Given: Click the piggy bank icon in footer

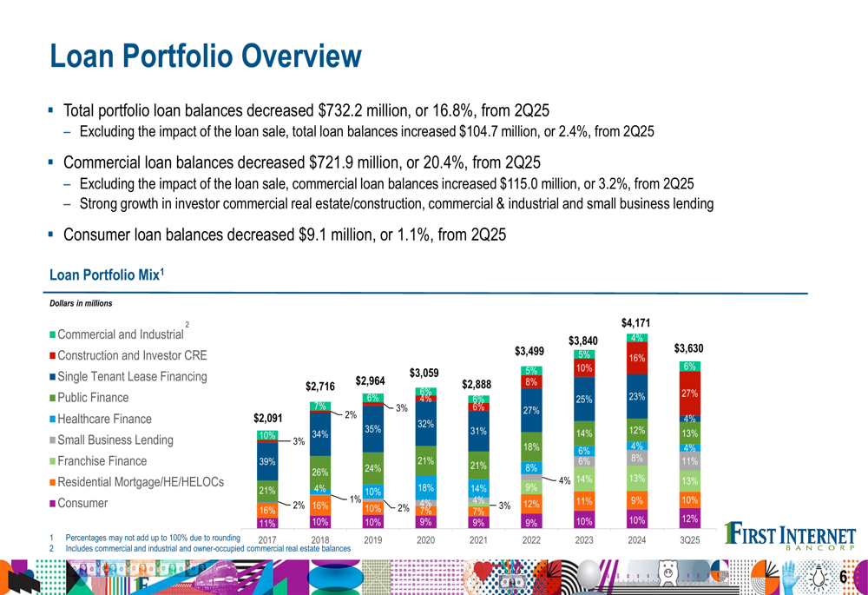Looking at the screenshot, I should tap(667, 575).
